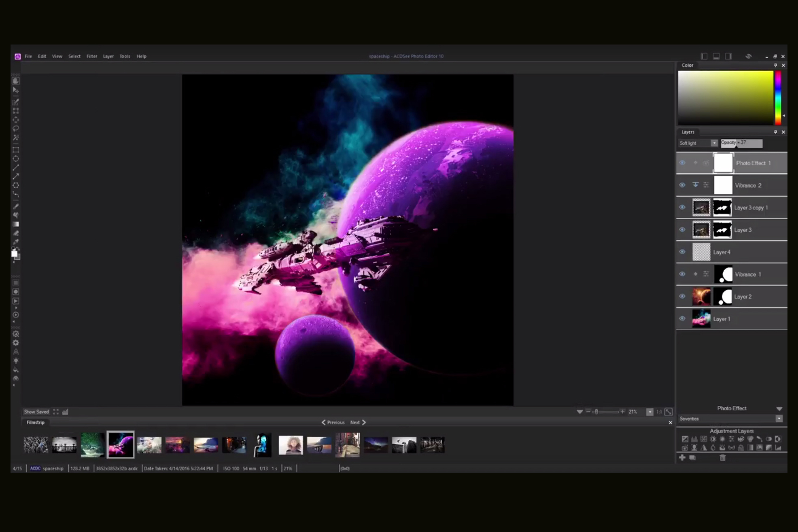
Task: Show the Photo Effect 1 layer
Action: click(x=682, y=163)
